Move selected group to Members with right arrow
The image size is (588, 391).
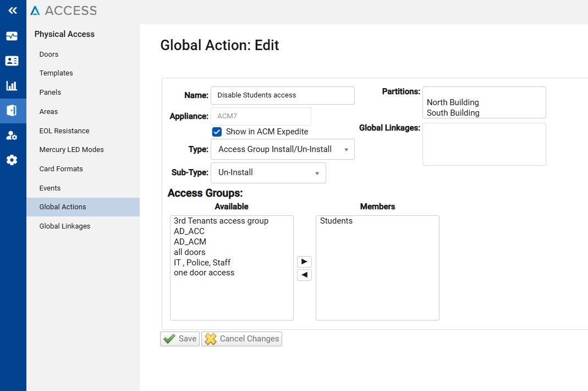coord(304,262)
